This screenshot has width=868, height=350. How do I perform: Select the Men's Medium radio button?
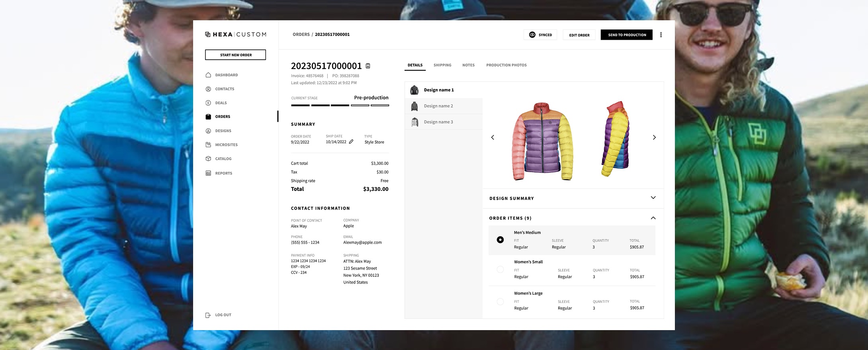pyautogui.click(x=500, y=240)
